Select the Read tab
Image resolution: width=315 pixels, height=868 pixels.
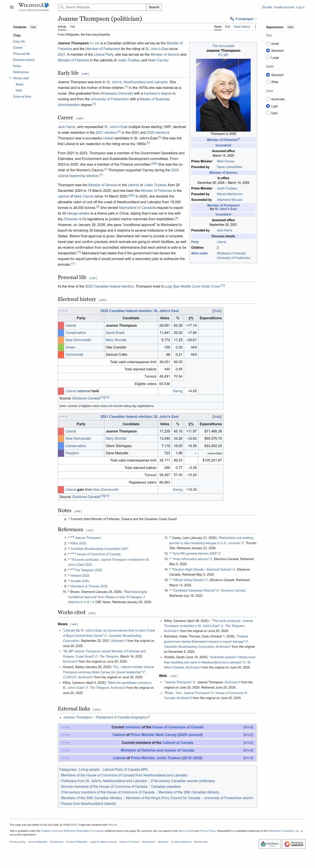click(218, 27)
